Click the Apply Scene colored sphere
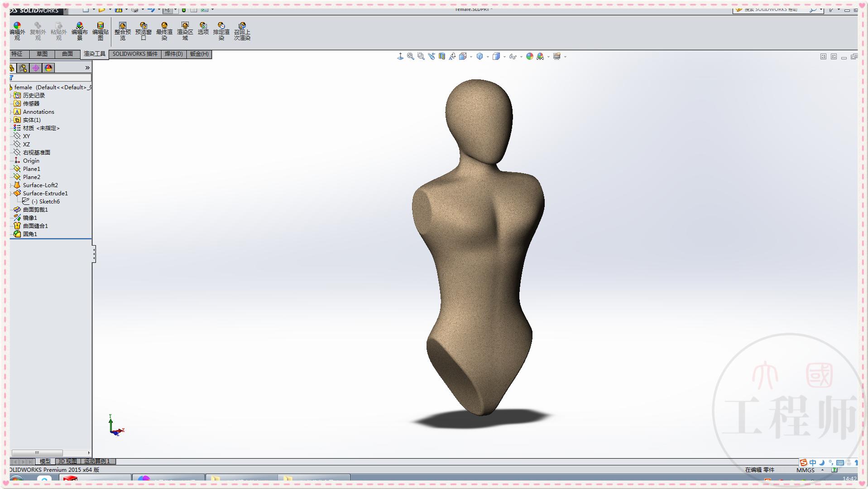This screenshot has width=868, height=489. [x=539, y=56]
